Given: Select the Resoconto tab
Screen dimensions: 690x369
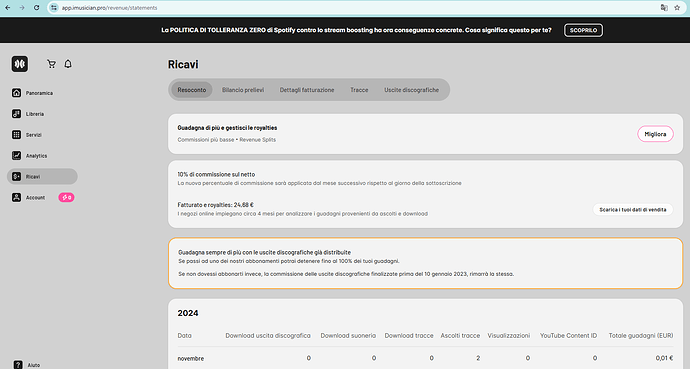Looking at the screenshot, I should [192, 90].
